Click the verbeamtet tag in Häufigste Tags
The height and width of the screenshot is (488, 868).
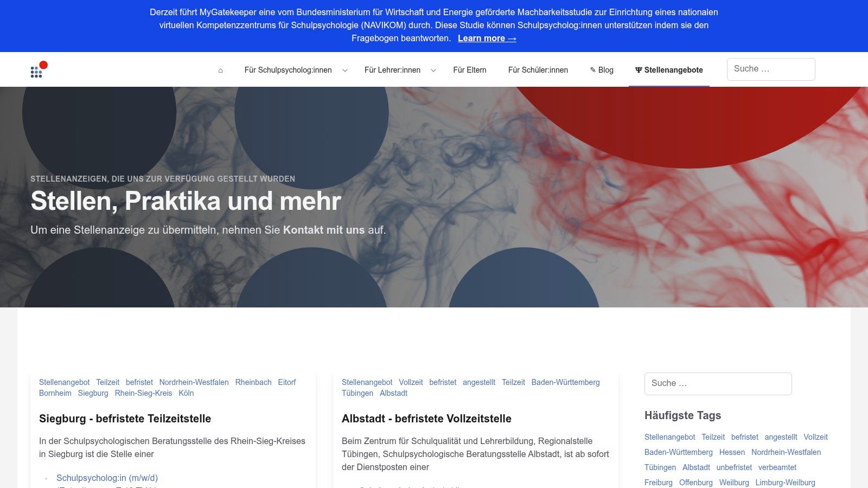point(777,467)
